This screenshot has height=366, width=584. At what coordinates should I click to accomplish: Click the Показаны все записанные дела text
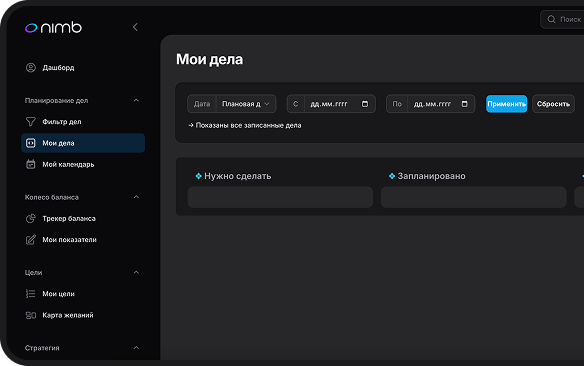pyautogui.click(x=248, y=125)
